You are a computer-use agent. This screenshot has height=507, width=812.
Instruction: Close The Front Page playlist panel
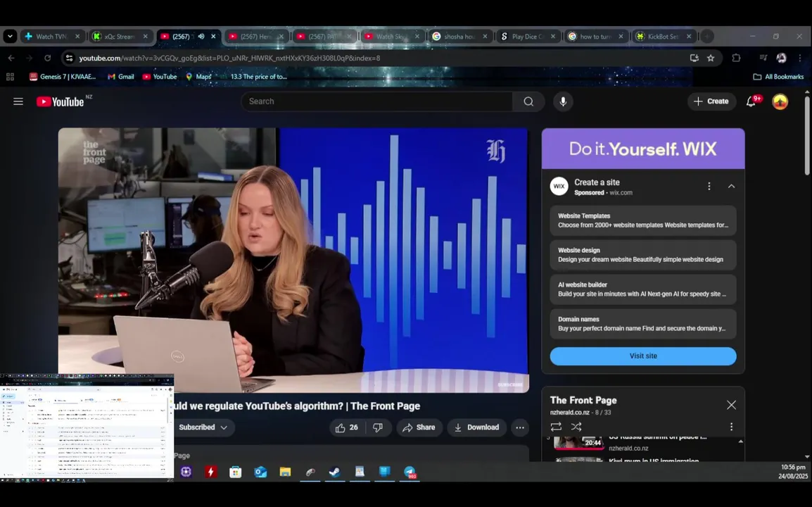[x=731, y=405]
